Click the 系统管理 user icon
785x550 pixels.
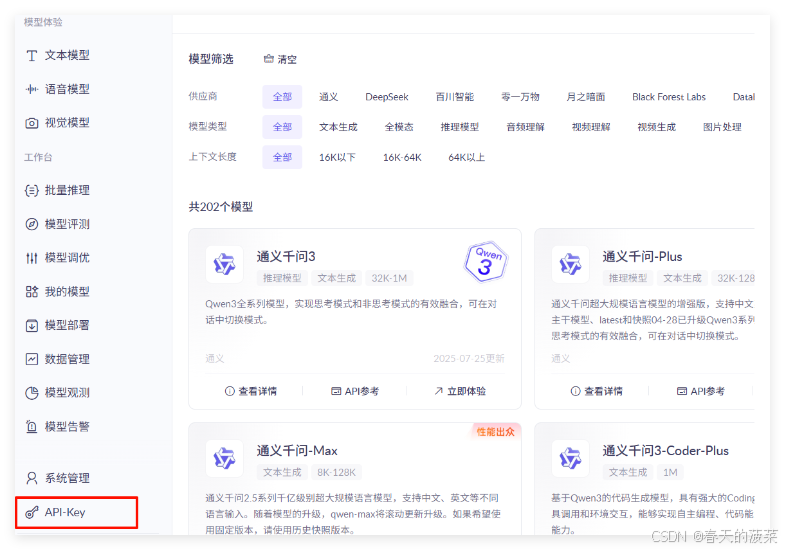(32, 478)
